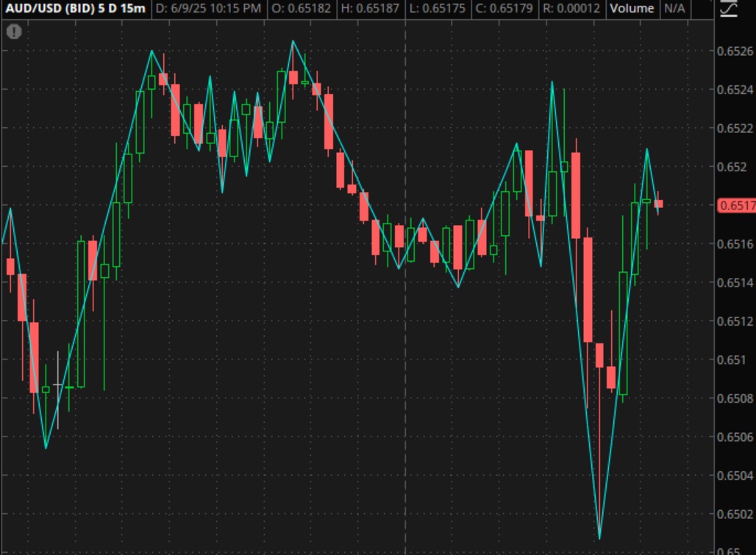The image size is (756, 555).
Task: Click the 0.6502 price axis label
Action: tap(735, 514)
